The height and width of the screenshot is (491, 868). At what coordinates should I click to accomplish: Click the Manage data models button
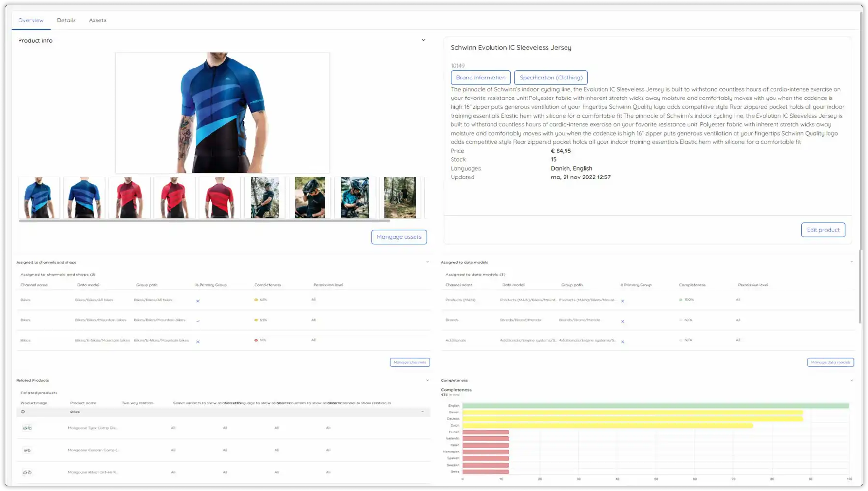point(830,362)
